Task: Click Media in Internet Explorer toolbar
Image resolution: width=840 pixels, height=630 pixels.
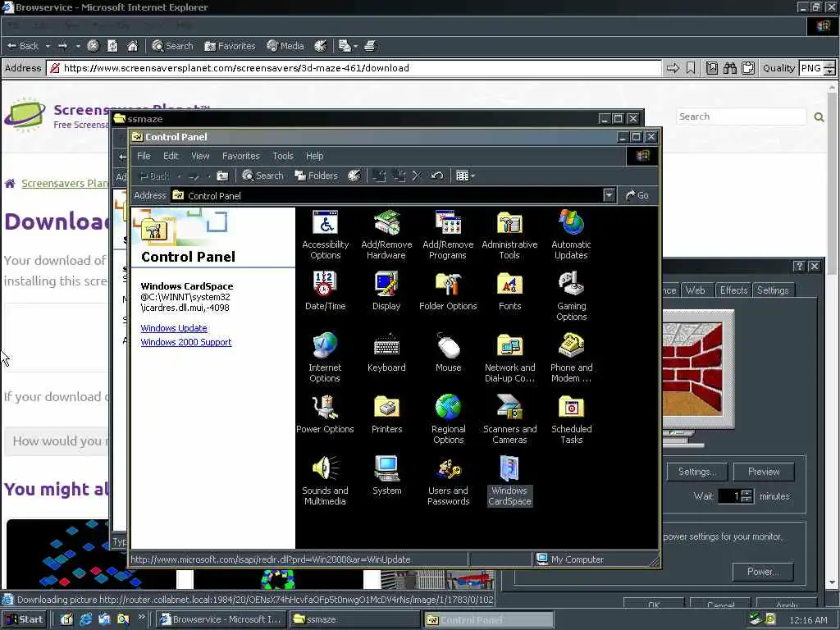Action: 285,46
